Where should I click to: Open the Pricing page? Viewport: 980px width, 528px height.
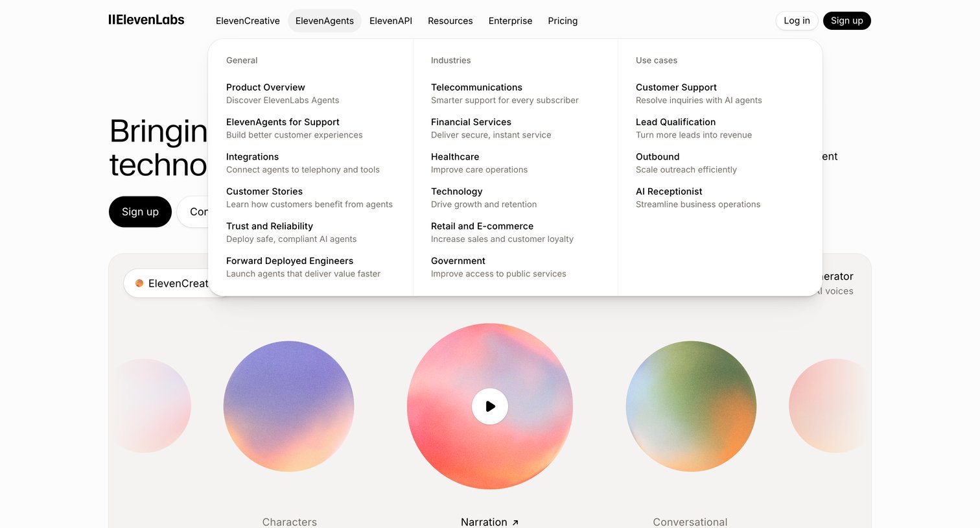pyautogui.click(x=563, y=21)
